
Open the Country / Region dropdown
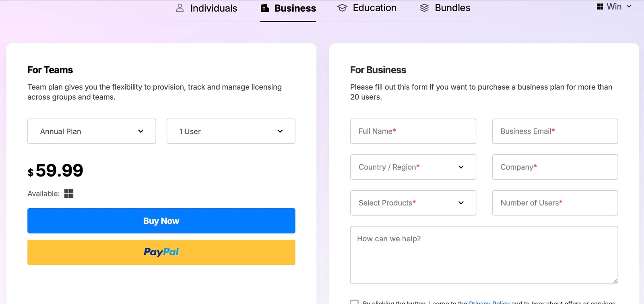pos(413,167)
